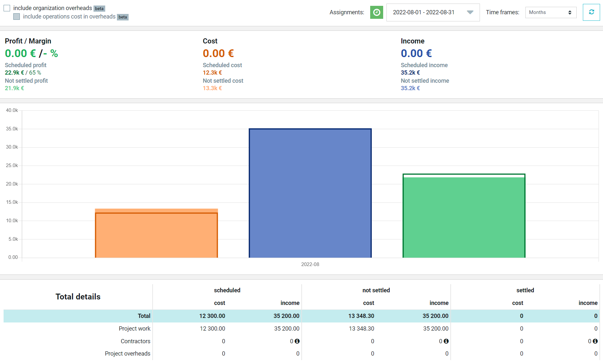Click the Project overheads row label

(128, 354)
